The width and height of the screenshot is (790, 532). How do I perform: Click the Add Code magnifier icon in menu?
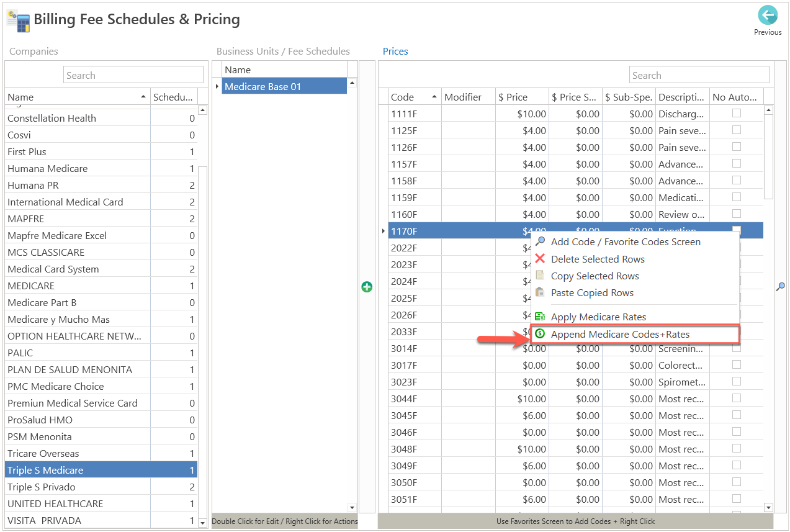click(x=540, y=241)
